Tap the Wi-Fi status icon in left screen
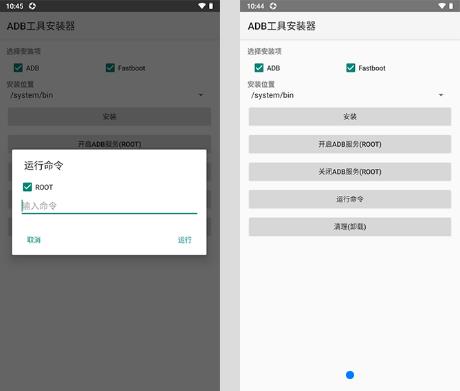Screen dimensions: 460x391 click(x=202, y=6)
